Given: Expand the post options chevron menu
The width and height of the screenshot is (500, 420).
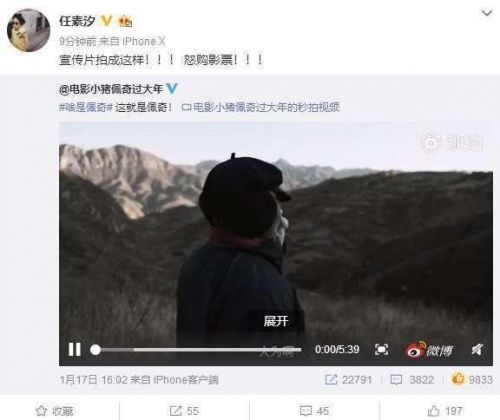Looking at the screenshot, I should click(487, 13).
